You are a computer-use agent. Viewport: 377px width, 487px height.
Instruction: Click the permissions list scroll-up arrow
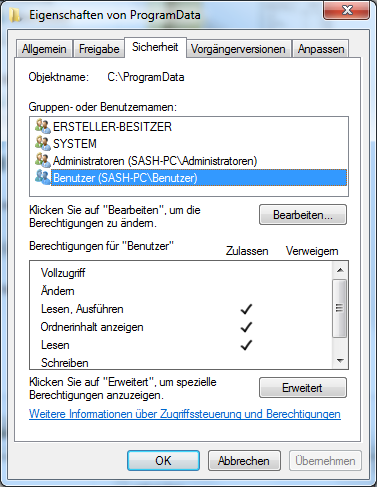coord(340,270)
